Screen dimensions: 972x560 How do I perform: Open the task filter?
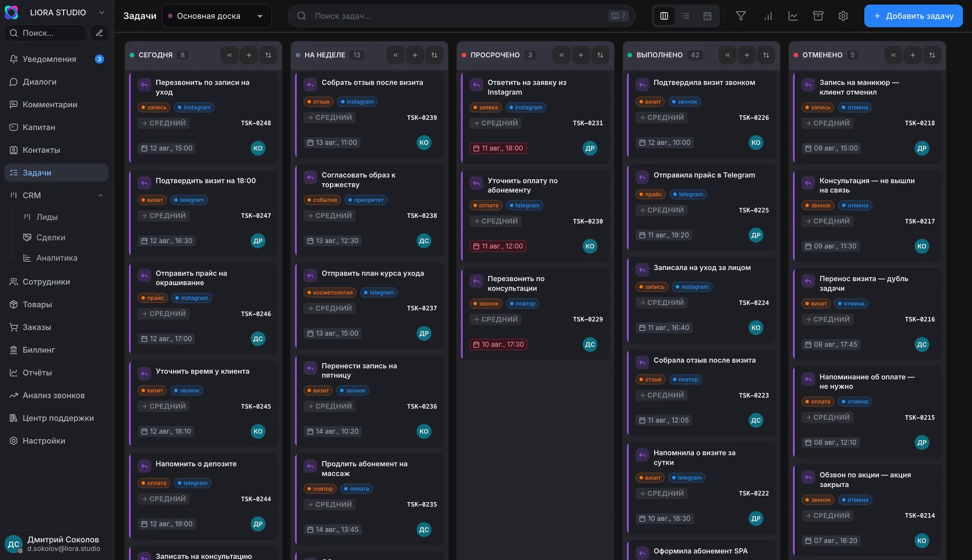741,16
